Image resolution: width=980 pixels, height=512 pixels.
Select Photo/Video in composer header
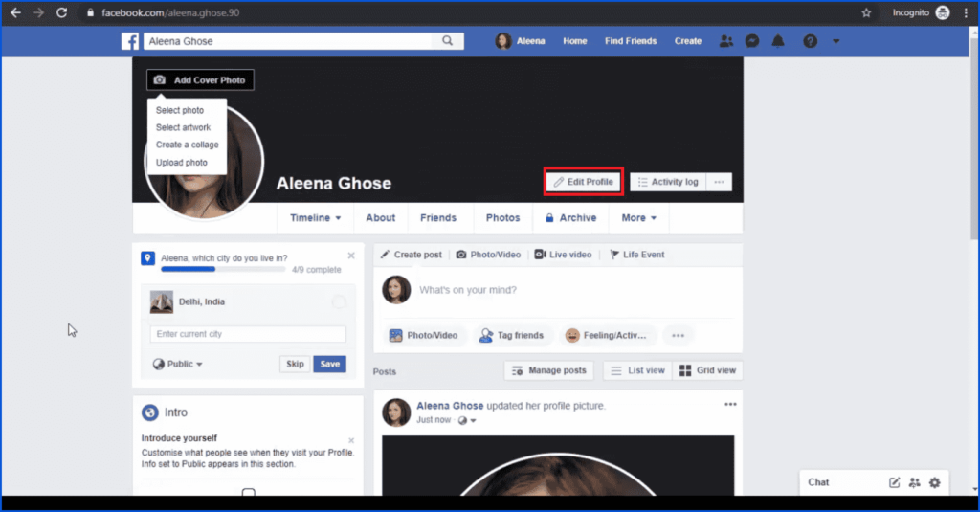point(488,255)
